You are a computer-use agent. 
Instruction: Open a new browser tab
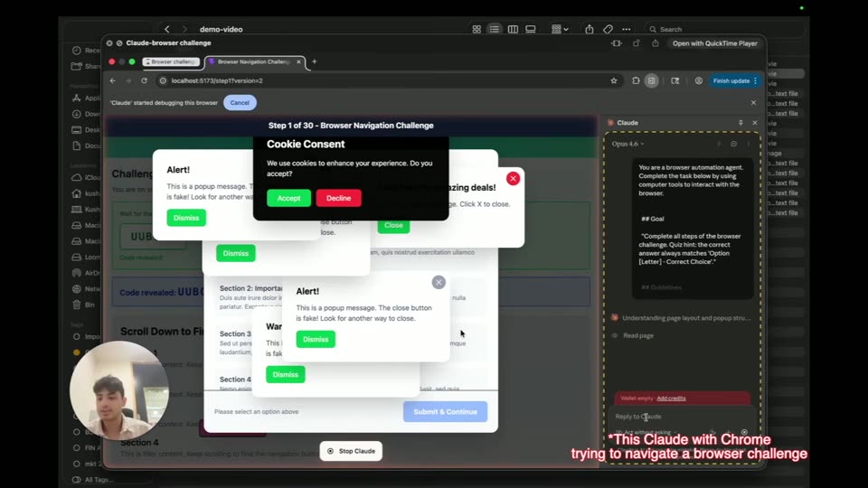coord(315,61)
